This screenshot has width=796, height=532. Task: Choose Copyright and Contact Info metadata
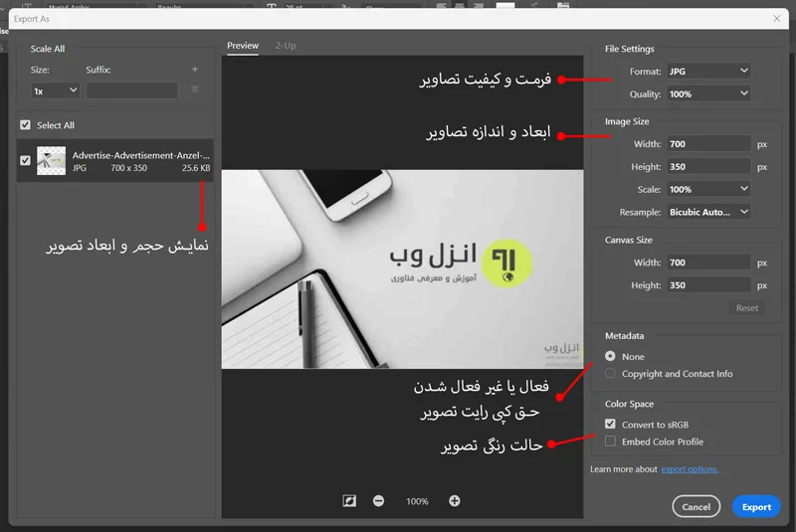tap(610, 373)
